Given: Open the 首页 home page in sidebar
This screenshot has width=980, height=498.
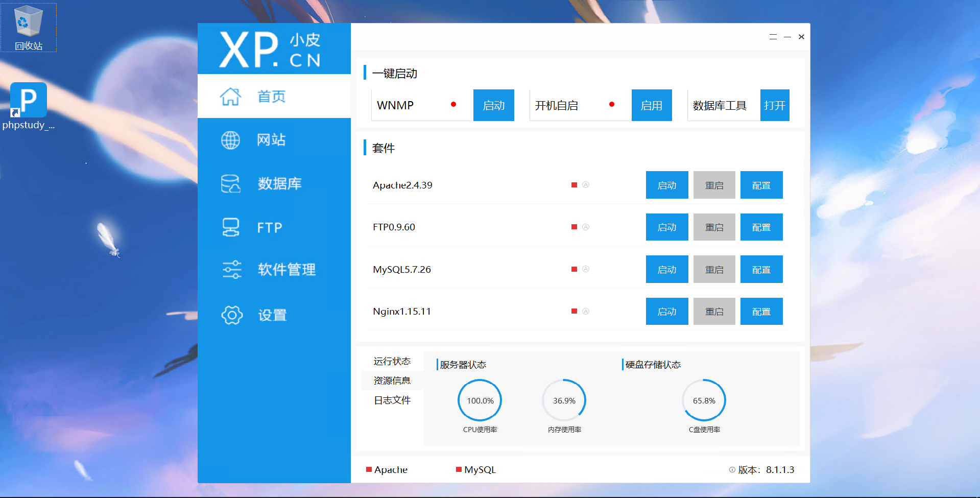Looking at the screenshot, I should (274, 96).
